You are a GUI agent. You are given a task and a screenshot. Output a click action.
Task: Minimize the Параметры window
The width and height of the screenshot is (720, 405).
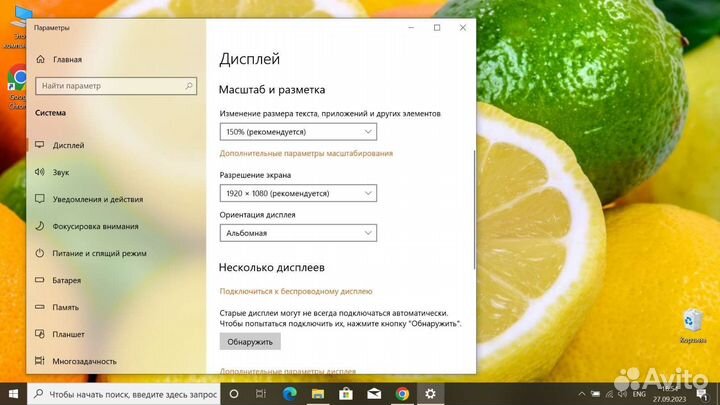(411, 28)
